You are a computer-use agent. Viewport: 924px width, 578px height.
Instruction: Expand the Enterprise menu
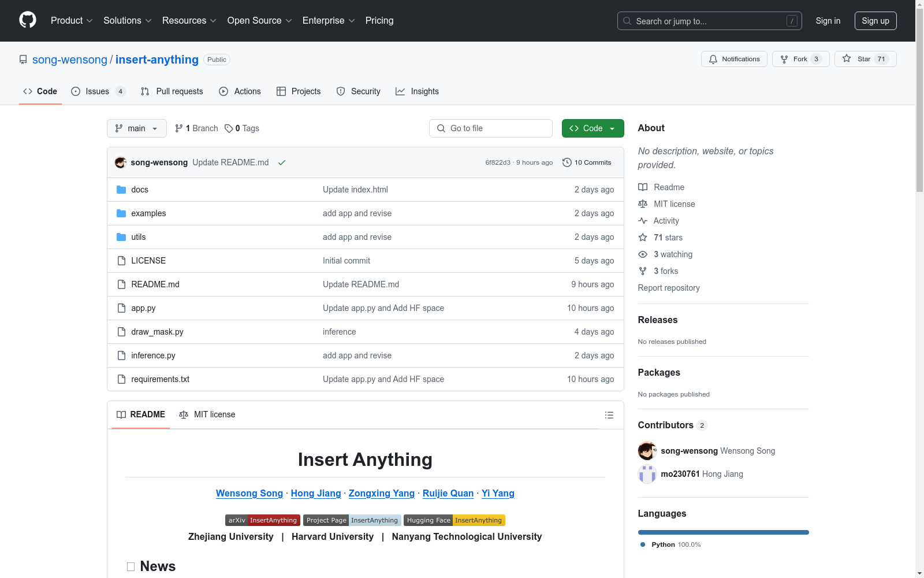click(x=329, y=20)
